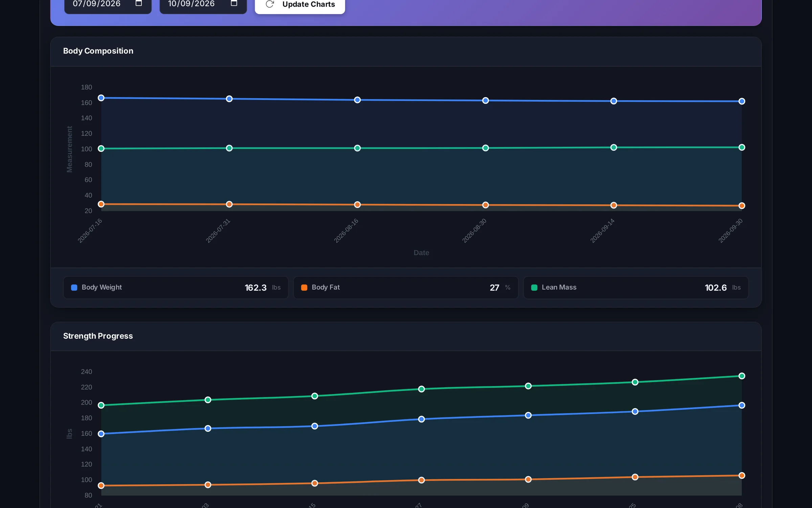Click the orange Body Fat legend swatch
This screenshot has height=508, width=812.
[x=304, y=288]
